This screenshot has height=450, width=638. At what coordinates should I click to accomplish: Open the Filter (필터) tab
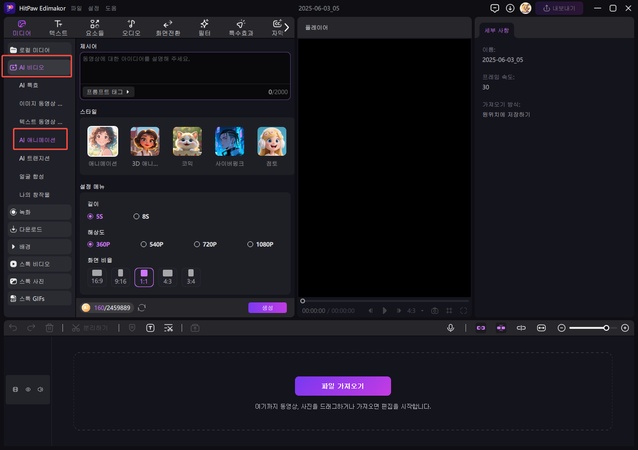tap(204, 28)
